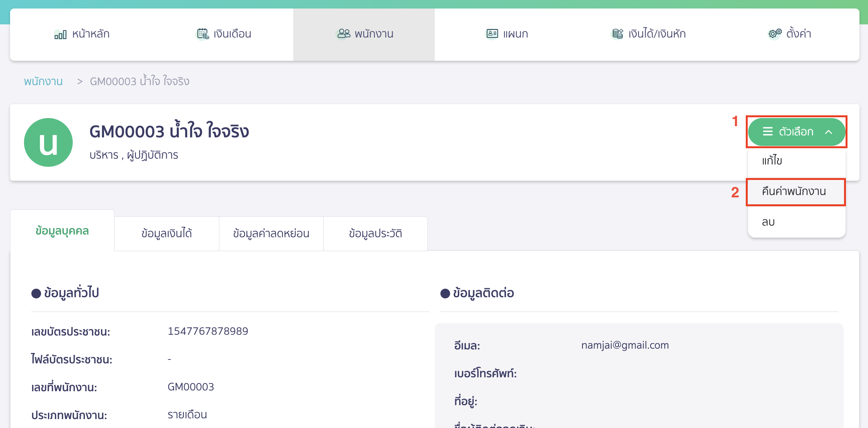Open the ข้อมูลค่าลดหย่อน tab

tap(271, 233)
